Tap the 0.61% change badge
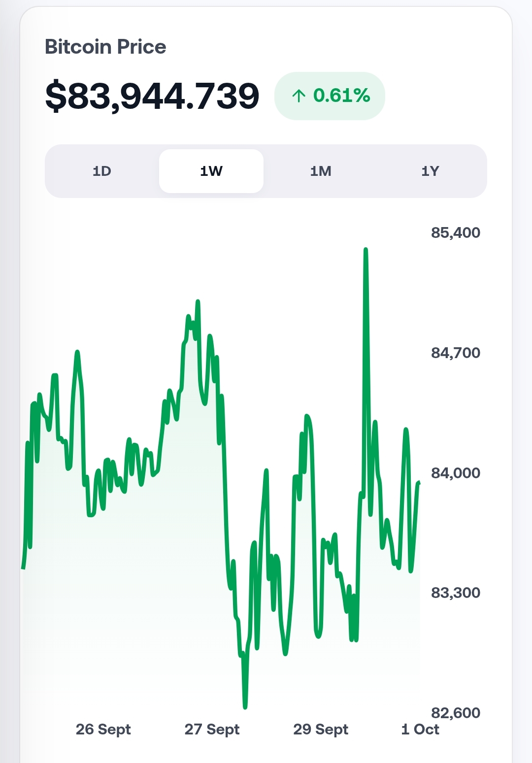Viewport: 532px width, 763px height. pos(330,96)
